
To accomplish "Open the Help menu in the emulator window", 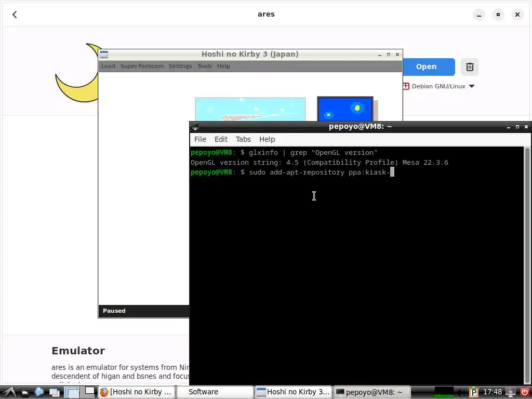I will [x=223, y=66].
